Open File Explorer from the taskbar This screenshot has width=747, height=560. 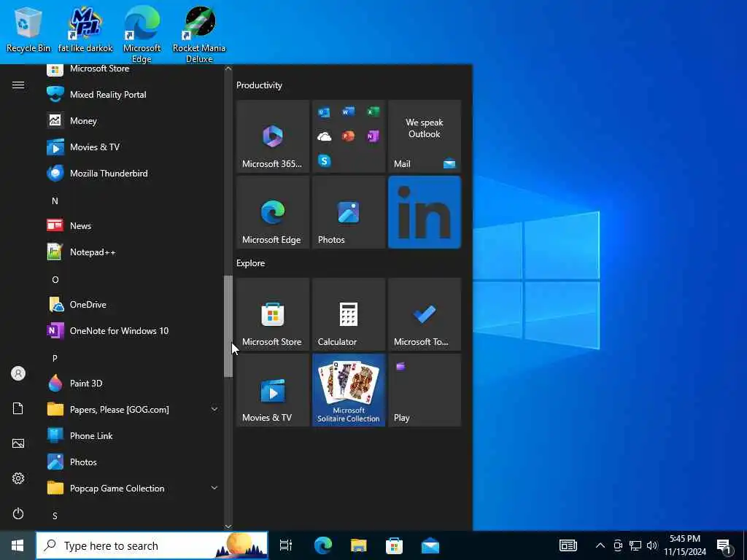(x=359, y=545)
